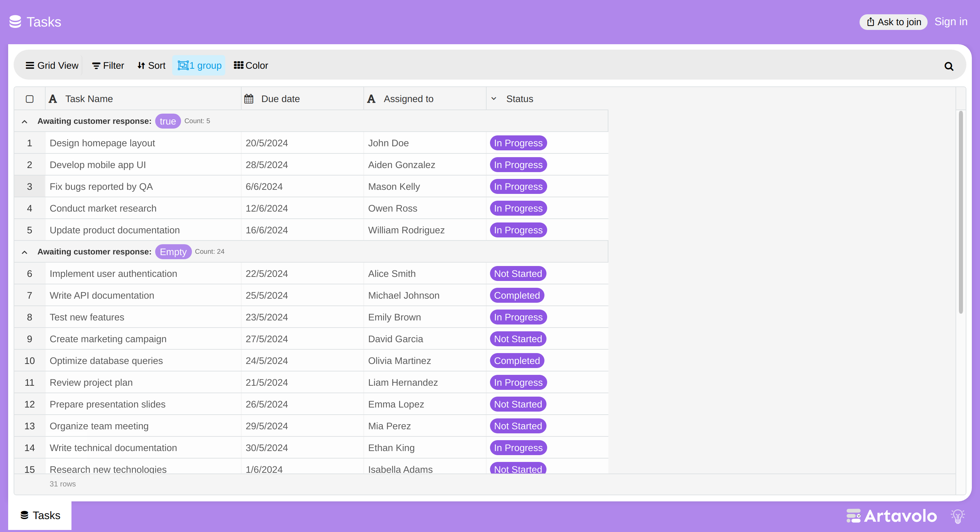This screenshot has height=532, width=980.
Task: Open the Color options
Action: (251, 65)
